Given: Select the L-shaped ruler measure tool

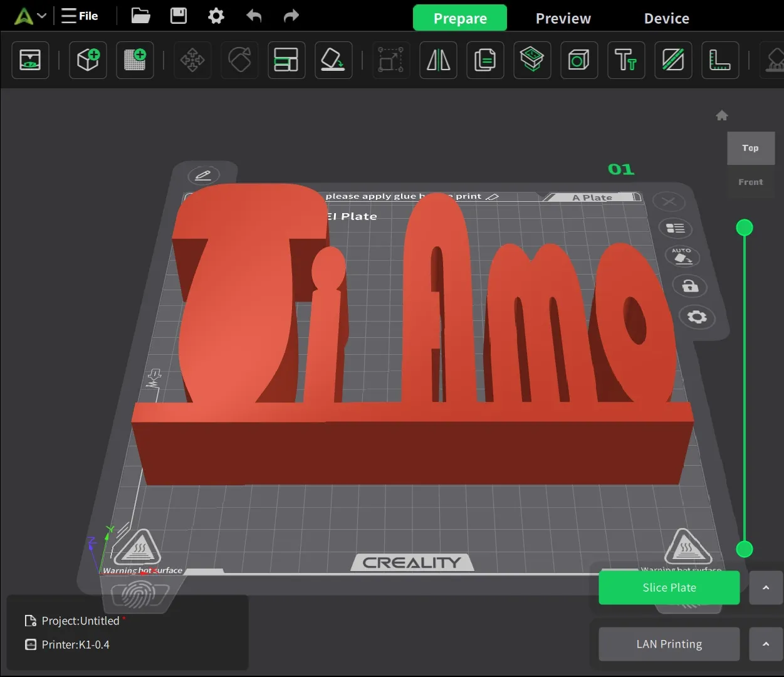Looking at the screenshot, I should (720, 60).
